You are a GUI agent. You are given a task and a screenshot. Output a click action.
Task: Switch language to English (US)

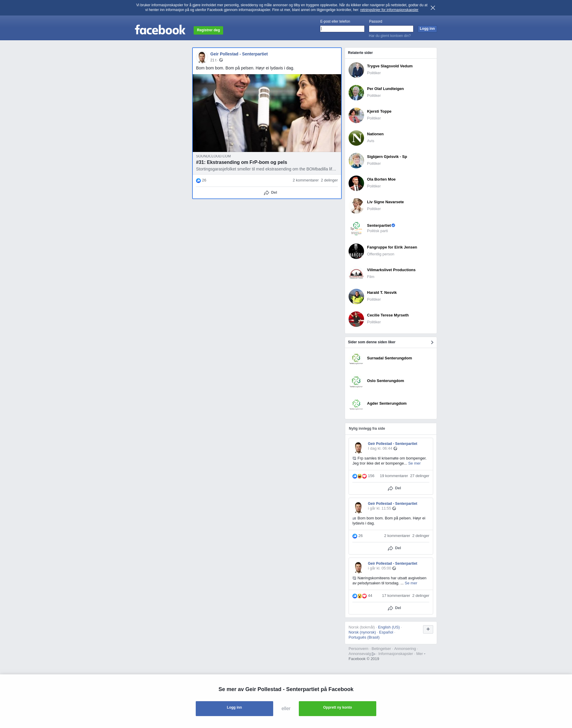pos(388,627)
